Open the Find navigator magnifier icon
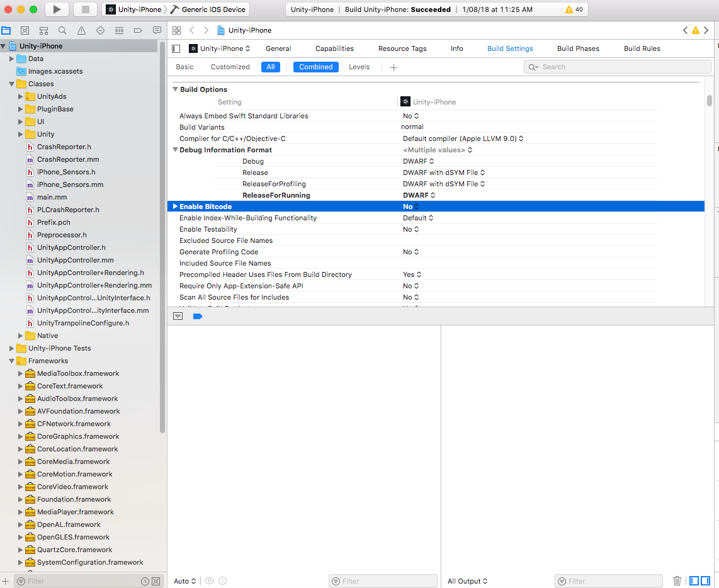Viewport: 719px width, 588px height. click(x=62, y=30)
